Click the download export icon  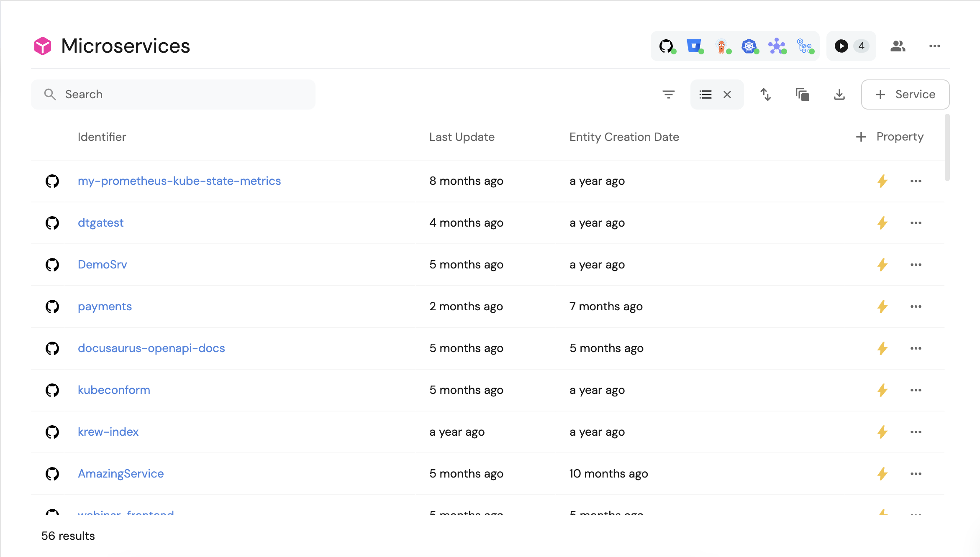[839, 95]
